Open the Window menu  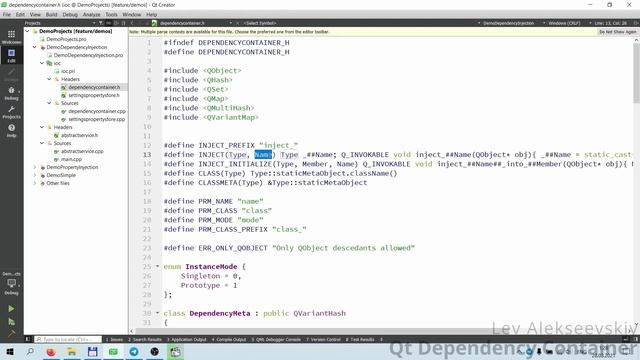[131, 14]
